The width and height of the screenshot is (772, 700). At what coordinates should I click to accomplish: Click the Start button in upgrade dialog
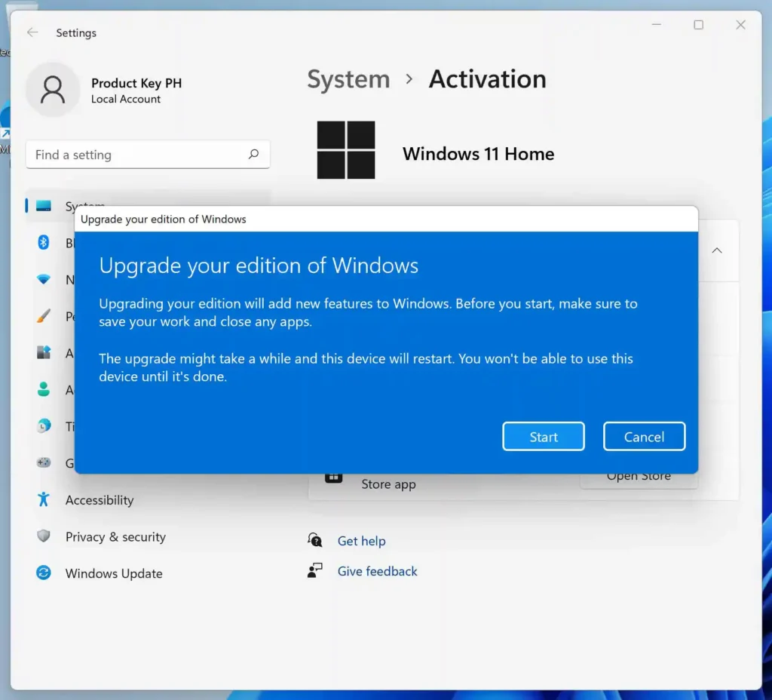[x=543, y=437]
